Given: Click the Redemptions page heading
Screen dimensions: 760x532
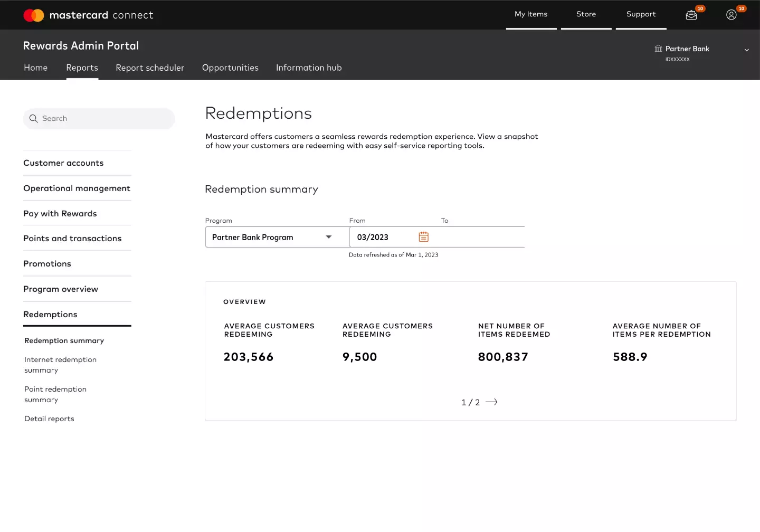Looking at the screenshot, I should pyautogui.click(x=258, y=113).
